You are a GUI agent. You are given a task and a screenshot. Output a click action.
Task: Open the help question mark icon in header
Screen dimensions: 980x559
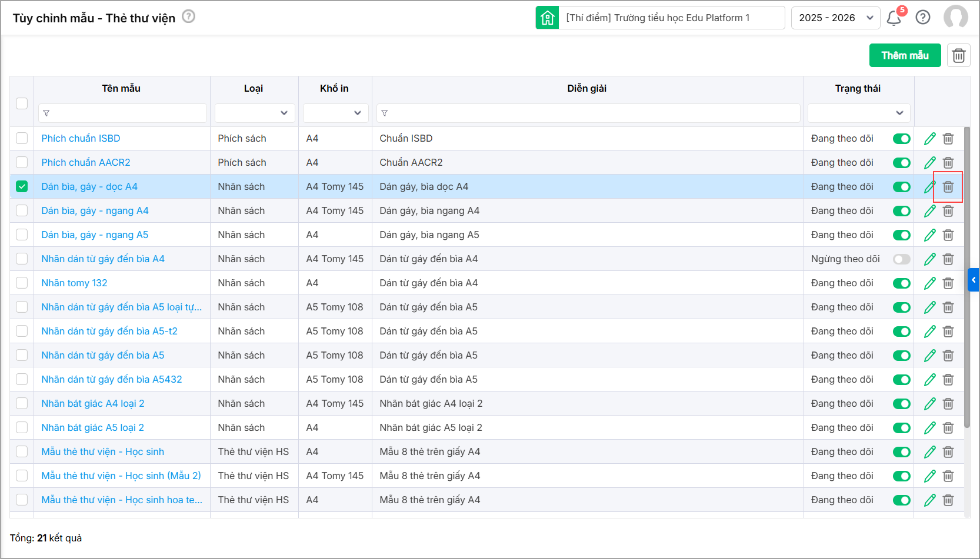(923, 18)
